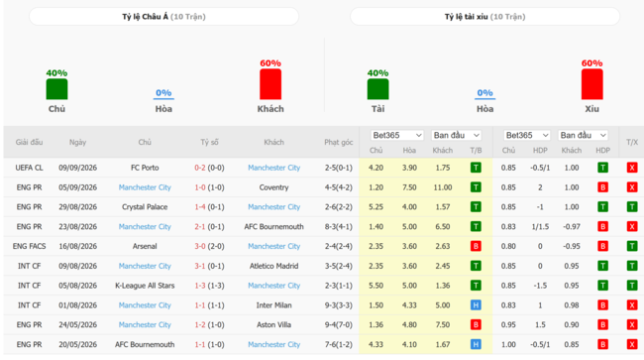Click the ENG FACS league cell

coord(29,246)
